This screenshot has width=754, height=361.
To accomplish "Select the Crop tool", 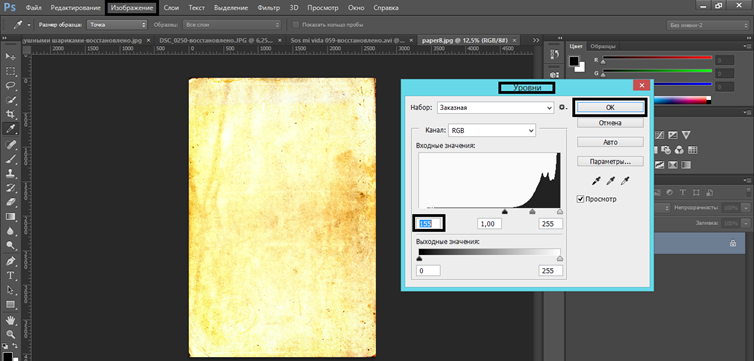I will tap(10, 114).
